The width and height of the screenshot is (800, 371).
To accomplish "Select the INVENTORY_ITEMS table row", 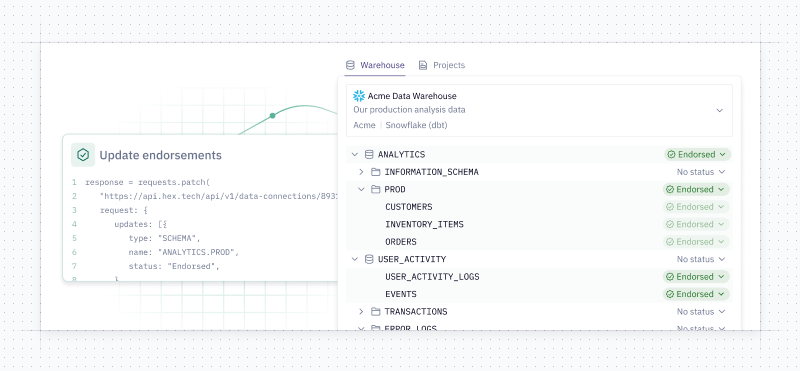I will [539, 224].
